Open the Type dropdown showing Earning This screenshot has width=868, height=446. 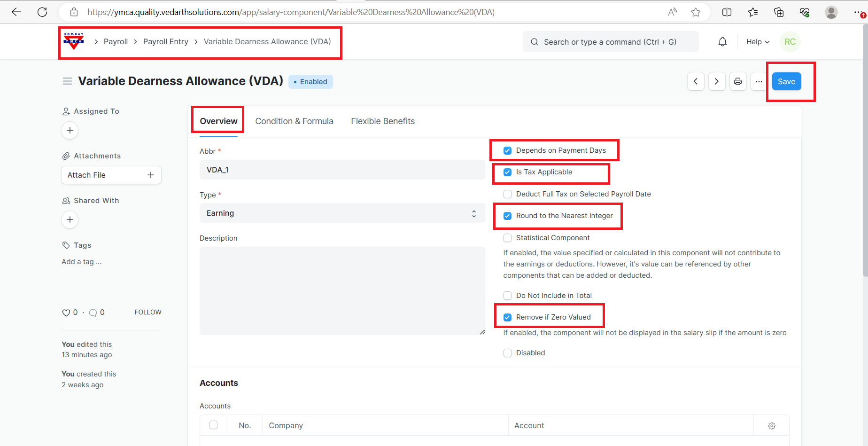(342, 213)
